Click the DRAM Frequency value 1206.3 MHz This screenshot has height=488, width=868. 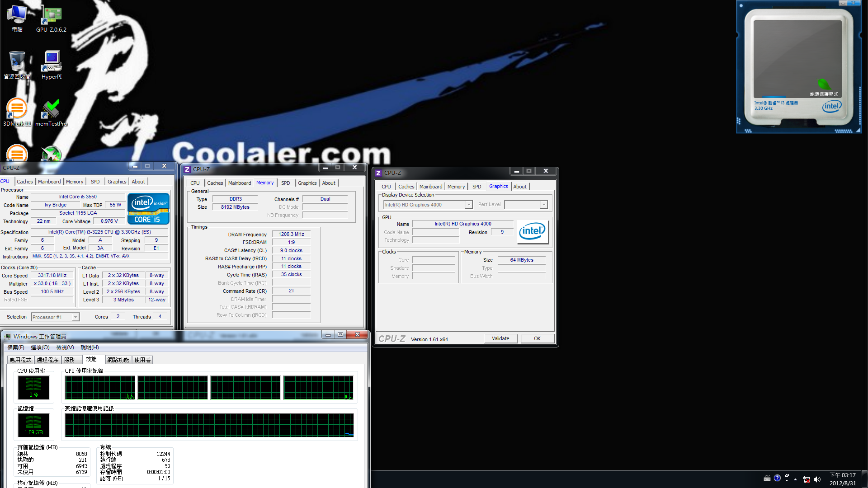click(x=291, y=234)
